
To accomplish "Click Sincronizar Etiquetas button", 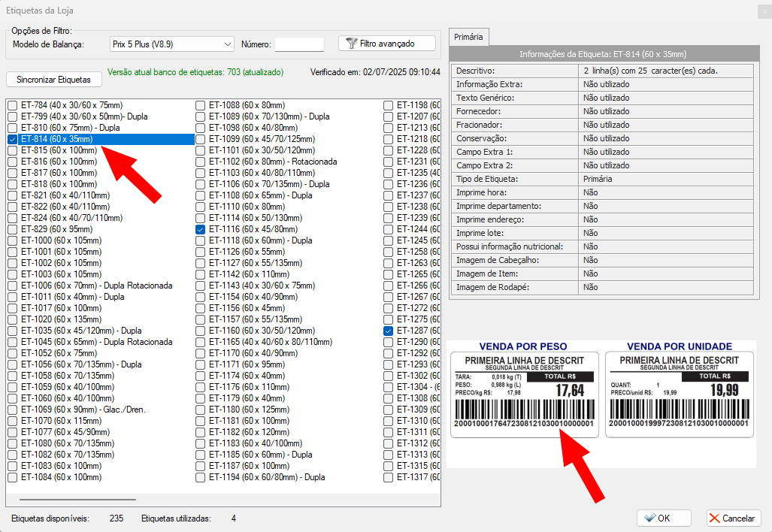I will pos(53,80).
